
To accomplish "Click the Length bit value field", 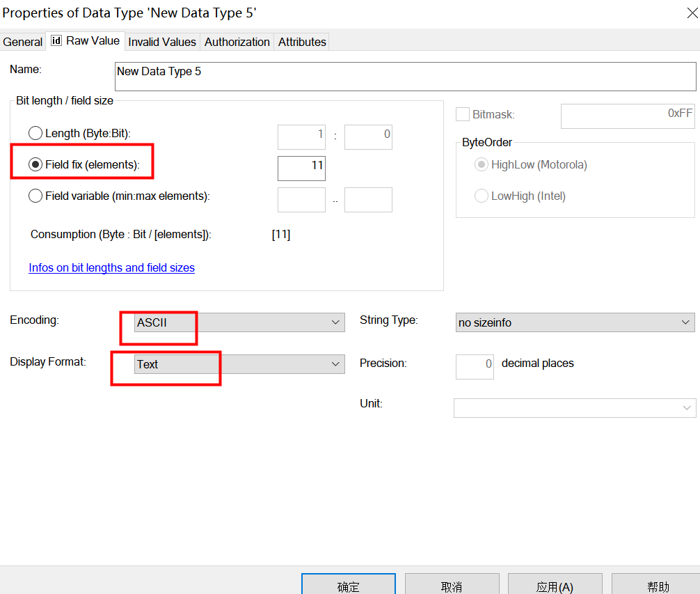I will pyautogui.click(x=368, y=137).
